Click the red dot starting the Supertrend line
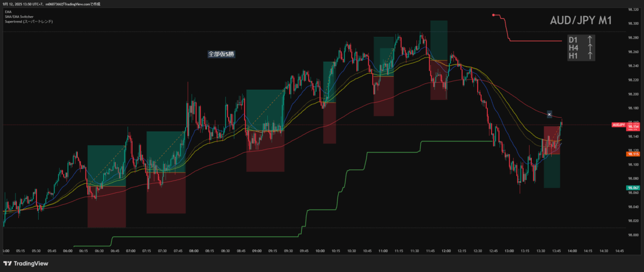 (x=493, y=15)
